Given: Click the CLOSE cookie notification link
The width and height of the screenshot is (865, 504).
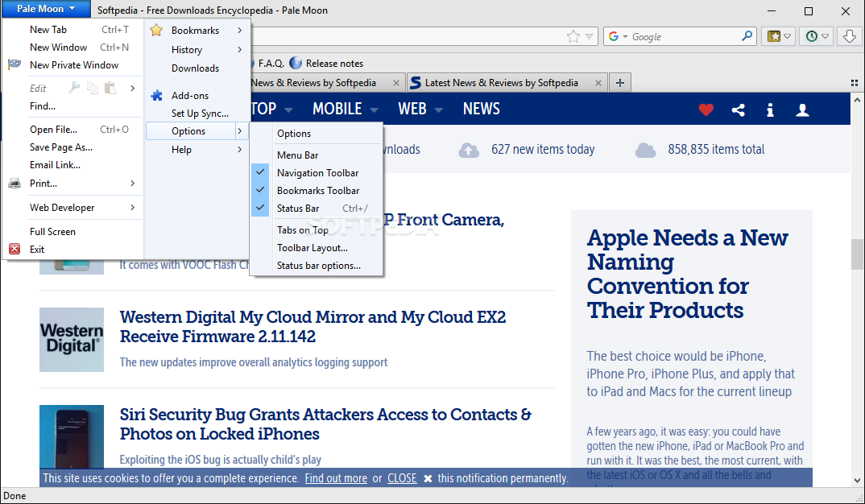Looking at the screenshot, I should (x=402, y=478).
